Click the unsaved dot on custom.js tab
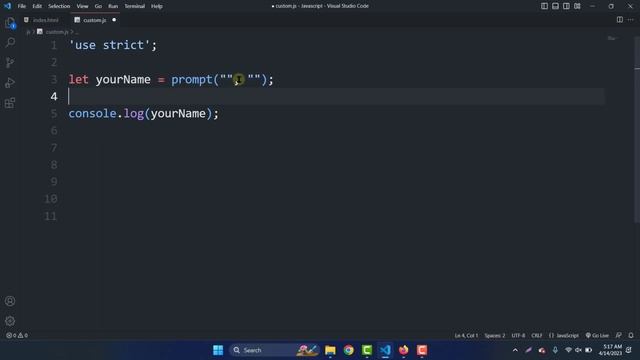The height and width of the screenshot is (360, 640). [x=114, y=20]
